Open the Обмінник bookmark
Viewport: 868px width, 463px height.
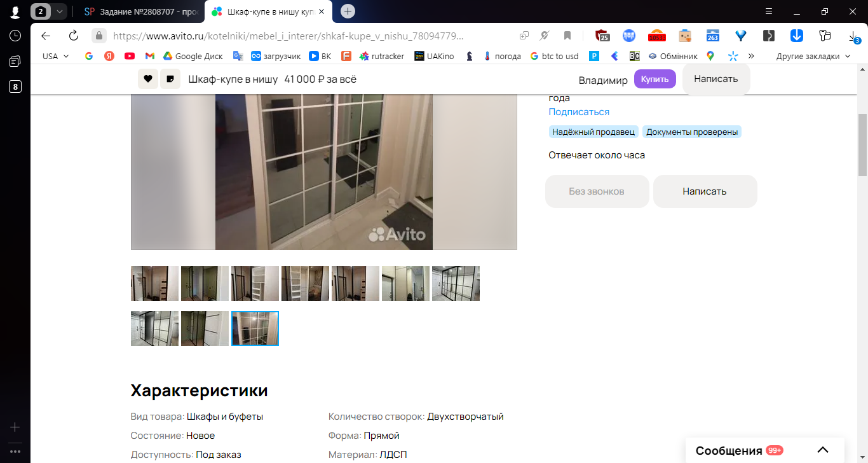[x=673, y=56]
